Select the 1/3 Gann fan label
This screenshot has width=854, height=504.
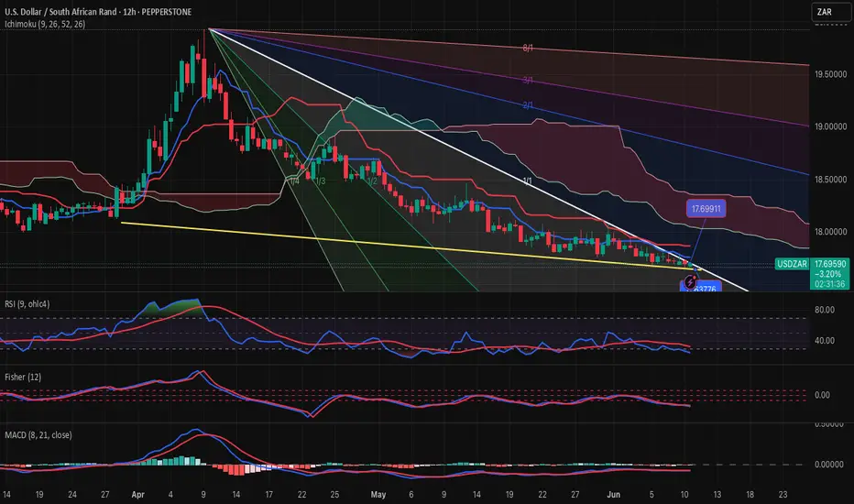click(321, 181)
